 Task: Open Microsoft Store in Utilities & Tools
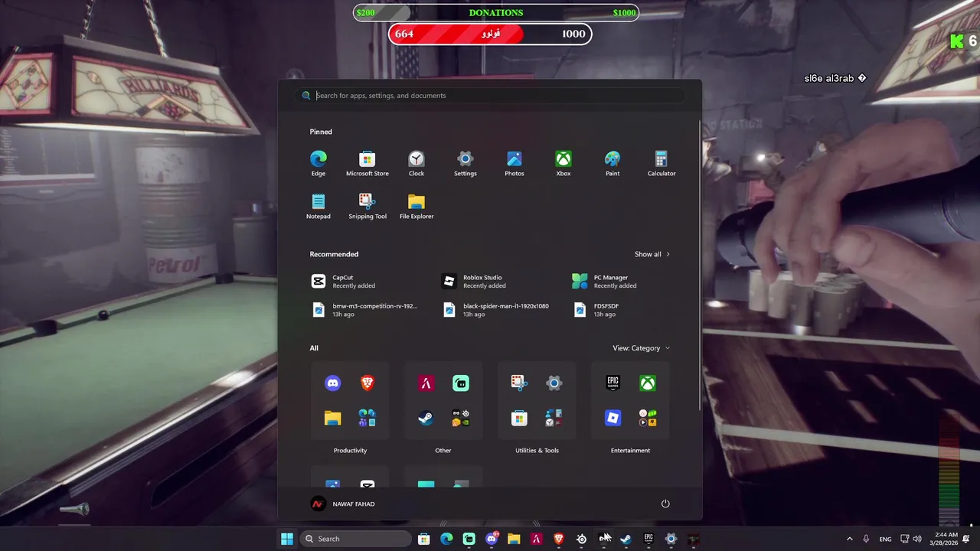519,418
